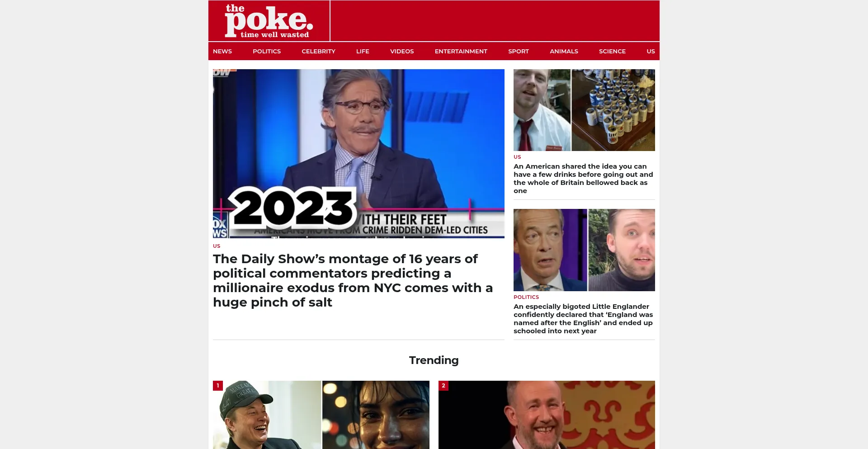This screenshot has width=868, height=449.
Task: Open trending story number 2 thumbnail
Action: click(547, 415)
